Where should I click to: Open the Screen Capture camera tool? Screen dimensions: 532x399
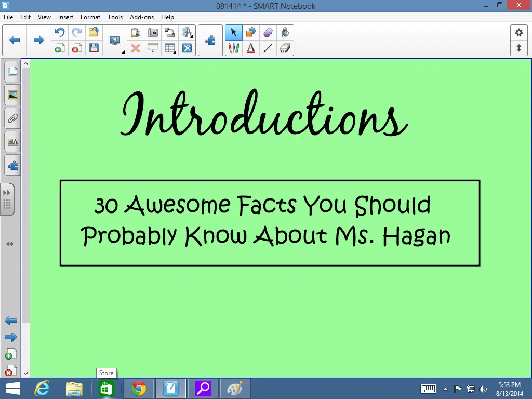[x=153, y=32]
